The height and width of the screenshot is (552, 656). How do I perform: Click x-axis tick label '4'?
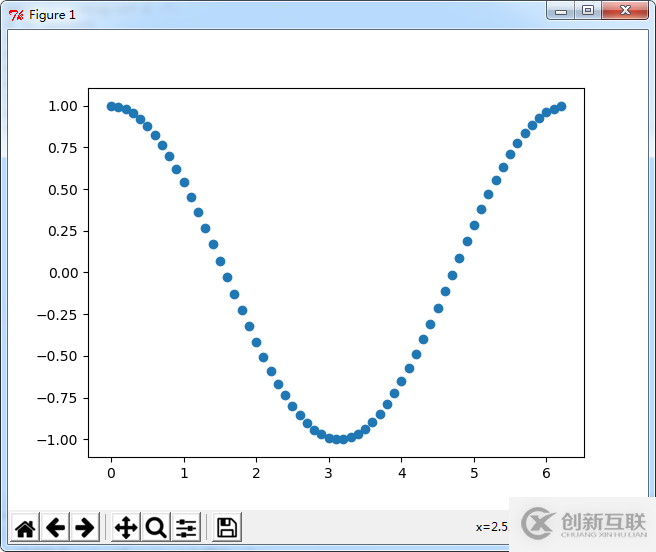pyautogui.click(x=402, y=473)
